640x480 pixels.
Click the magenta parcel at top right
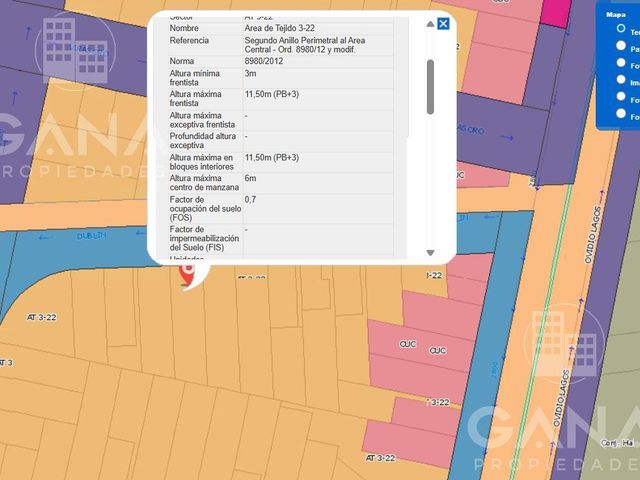555,12
